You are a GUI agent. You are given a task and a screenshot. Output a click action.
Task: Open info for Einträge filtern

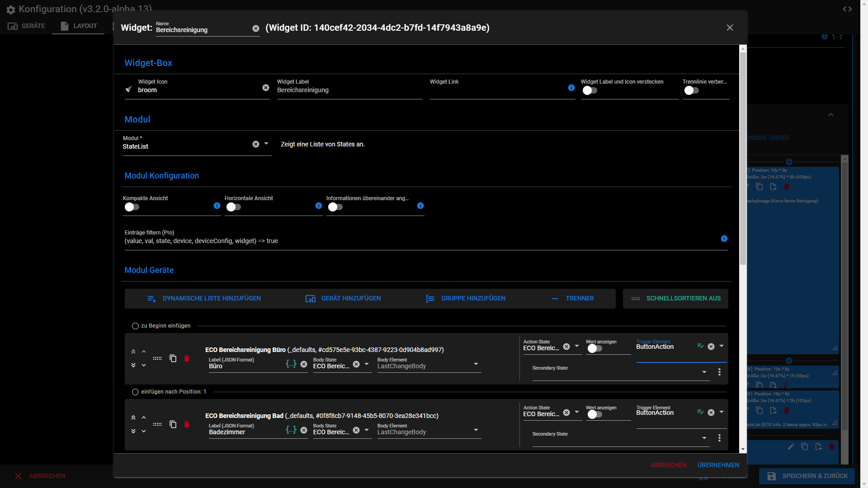(x=724, y=239)
